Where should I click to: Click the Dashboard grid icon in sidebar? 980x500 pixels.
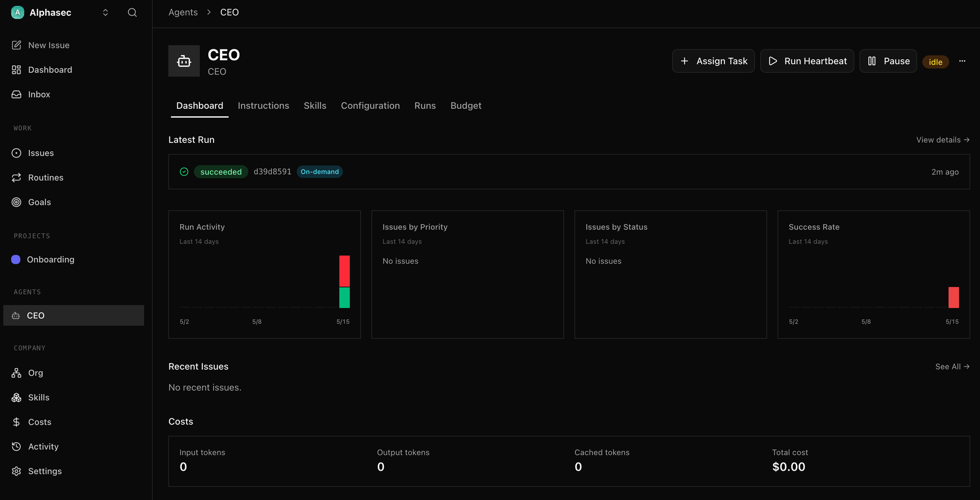tap(16, 70)
